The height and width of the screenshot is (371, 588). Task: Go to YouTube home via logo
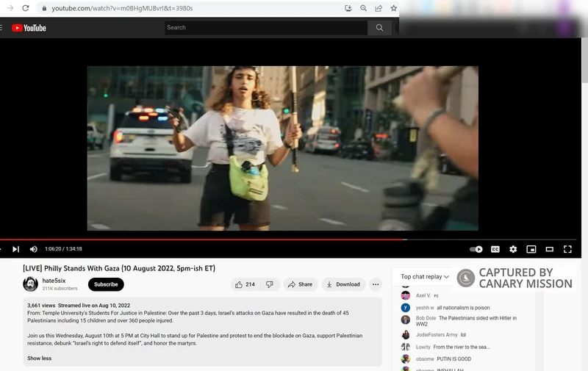point(29,28)
